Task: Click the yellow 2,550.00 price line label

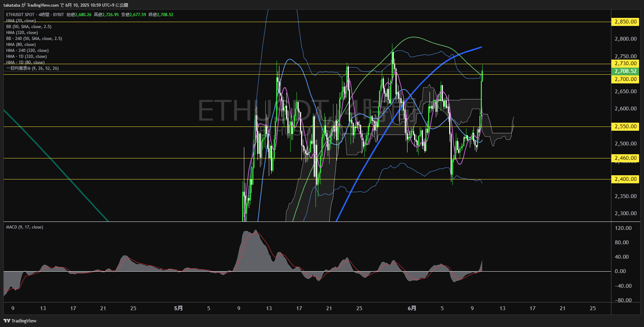Action: tap(626, 127)
